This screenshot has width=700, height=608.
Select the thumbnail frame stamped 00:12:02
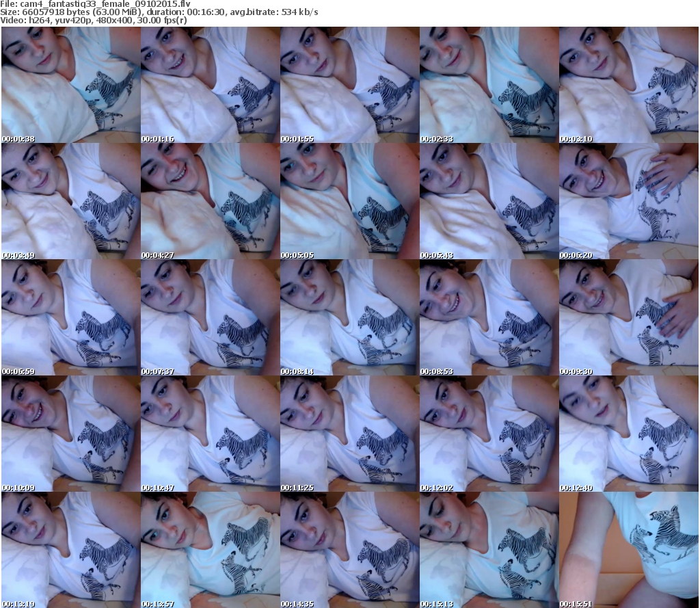click(489, 434)
